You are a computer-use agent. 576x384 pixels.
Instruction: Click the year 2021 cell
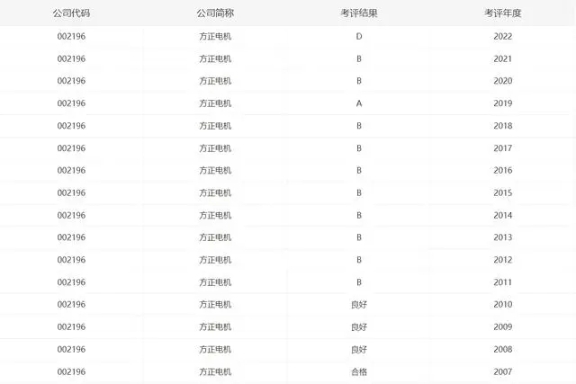[x=503, y=59]
